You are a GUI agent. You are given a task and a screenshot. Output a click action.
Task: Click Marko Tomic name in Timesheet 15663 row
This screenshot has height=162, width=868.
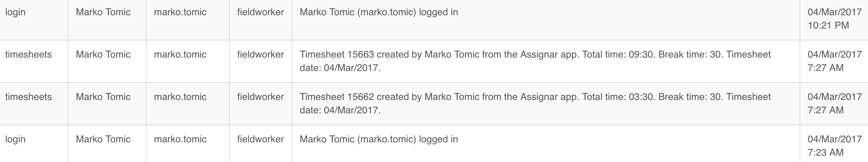(103, 55)
